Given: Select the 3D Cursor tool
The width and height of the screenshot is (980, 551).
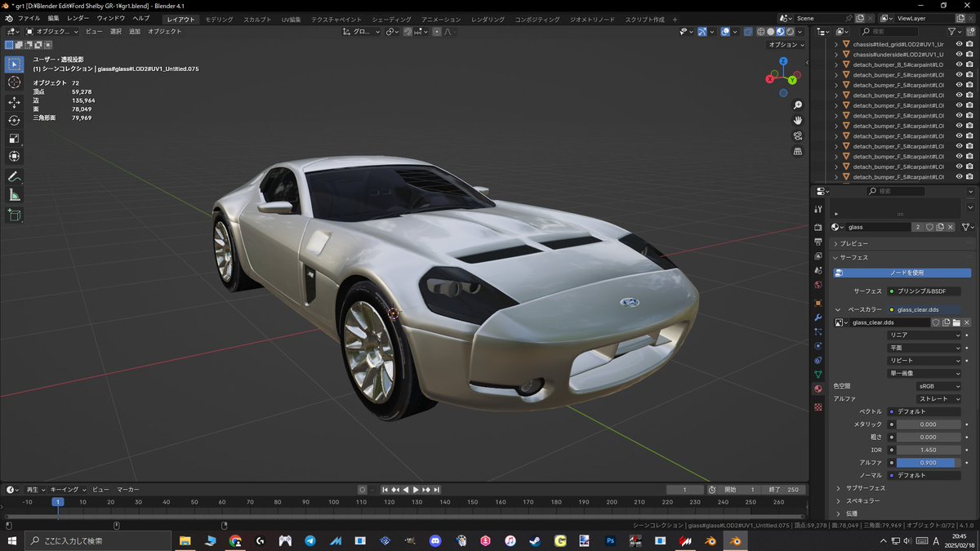Looking at the screenshot, I should click(x=14, y=82).
